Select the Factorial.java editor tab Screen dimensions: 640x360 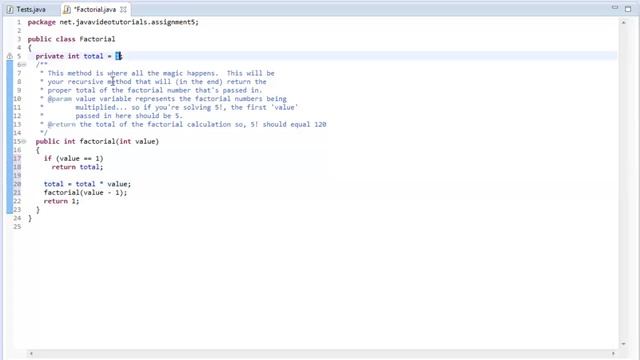coord(95,9)
